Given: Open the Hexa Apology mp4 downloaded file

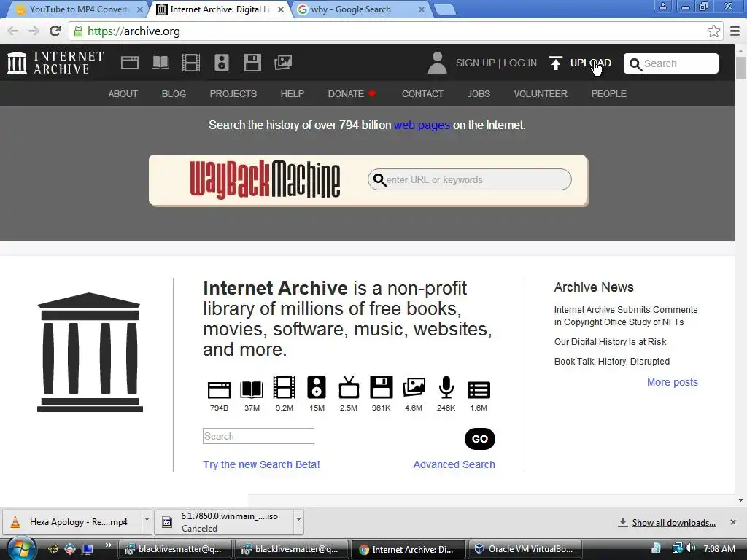Looking at the screenshot, I should coord(71,522).
